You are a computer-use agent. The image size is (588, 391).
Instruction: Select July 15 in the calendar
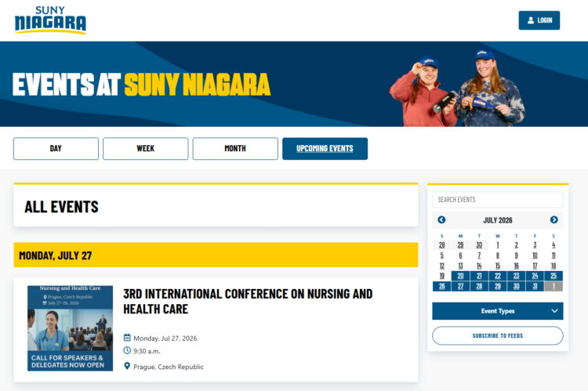tap(498, 266)
